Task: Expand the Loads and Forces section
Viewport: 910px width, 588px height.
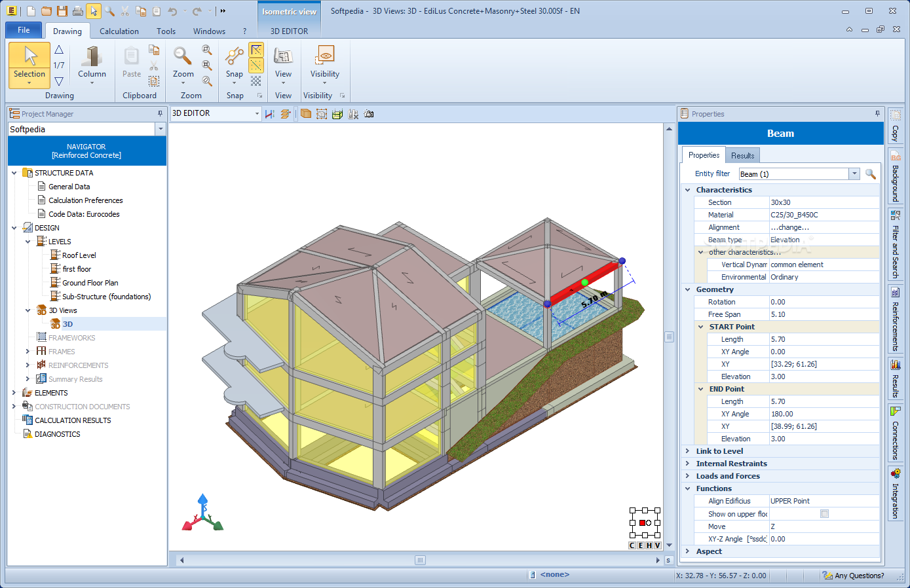Action: (687, 476)
